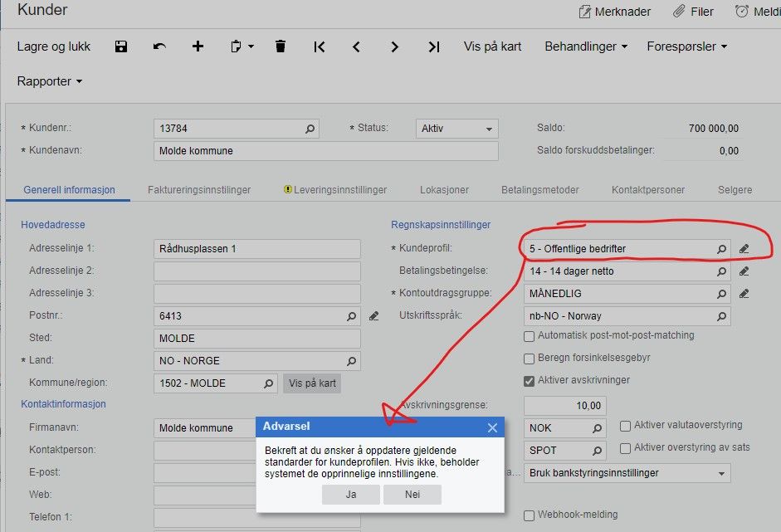Expand the Rapporter menu
The image size is (781, 532).
coord(49,81)
